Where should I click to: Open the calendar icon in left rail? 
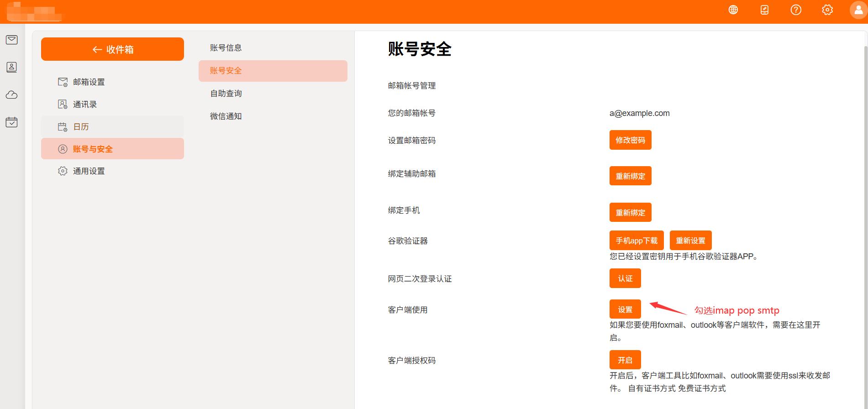pyautogui.click(x=12, y=122)
